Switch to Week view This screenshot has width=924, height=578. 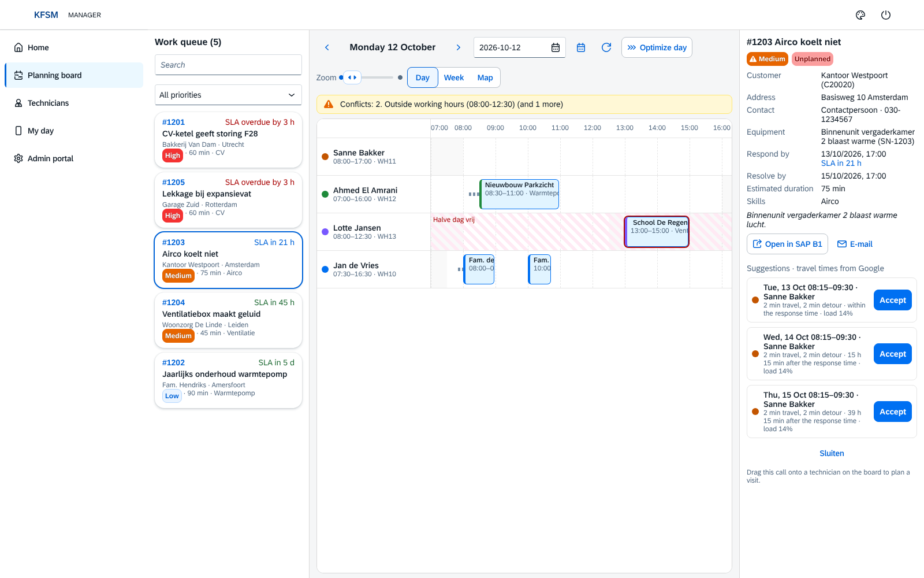(454, 77)
